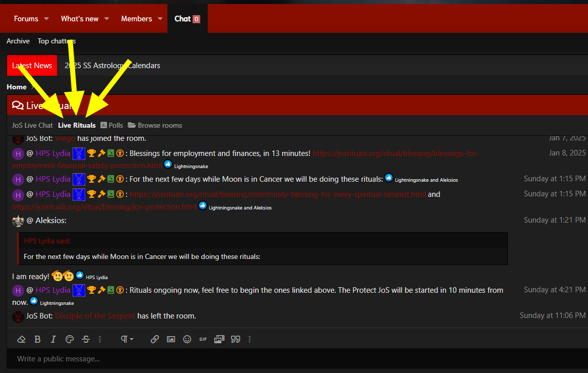Click the insert link icon

tap(155, 339)
